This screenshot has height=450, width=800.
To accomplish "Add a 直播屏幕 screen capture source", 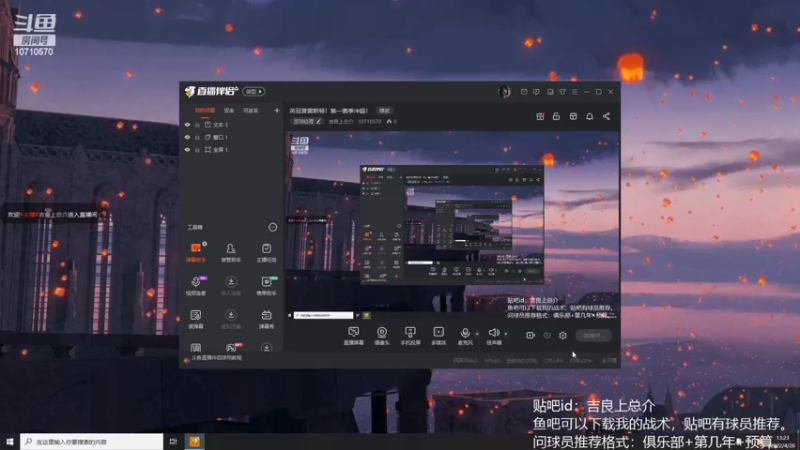I will (354, 336).
